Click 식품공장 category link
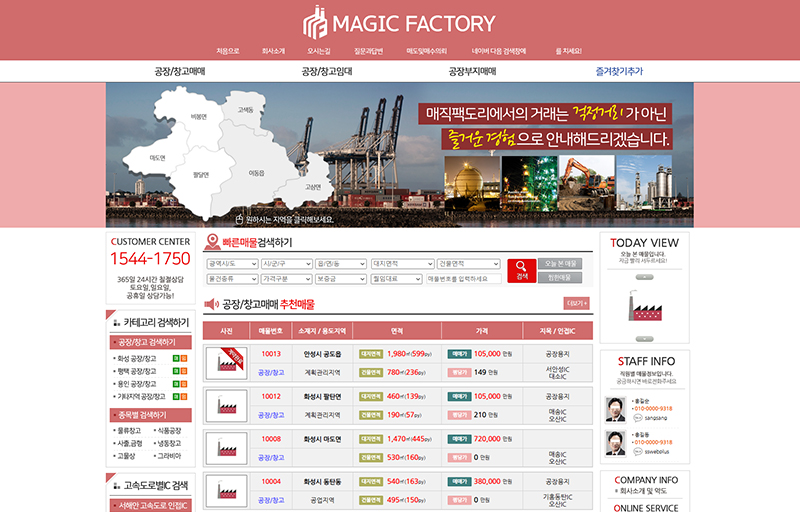 click(169, 431)
